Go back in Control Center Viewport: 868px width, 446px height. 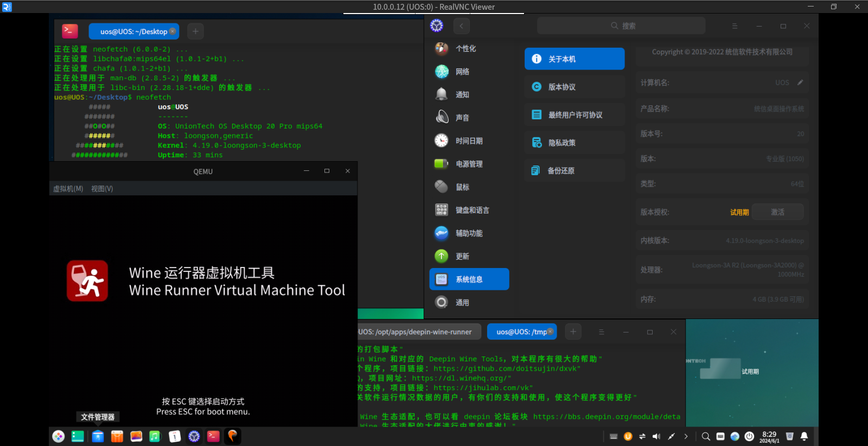(461, 26)
